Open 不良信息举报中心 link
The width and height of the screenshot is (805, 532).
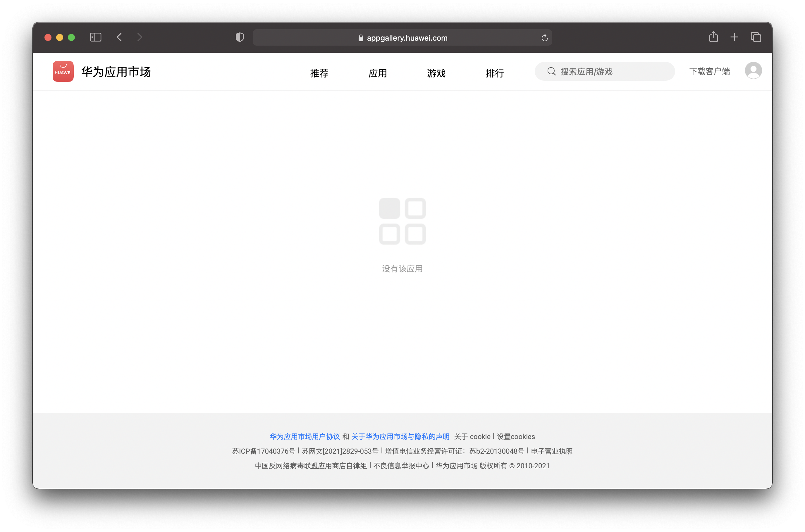tap(401, 465)
